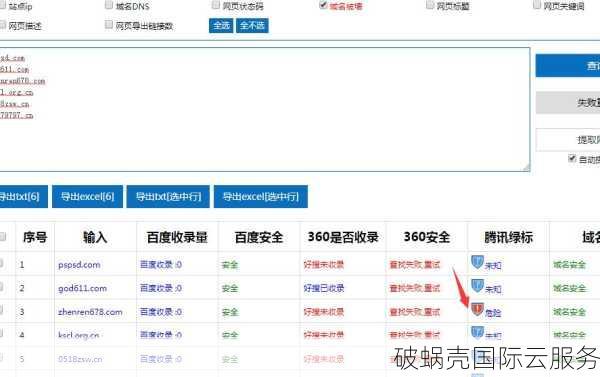Toggle the 自动 checkbox under the 提取 button

(x=572, y=158)
